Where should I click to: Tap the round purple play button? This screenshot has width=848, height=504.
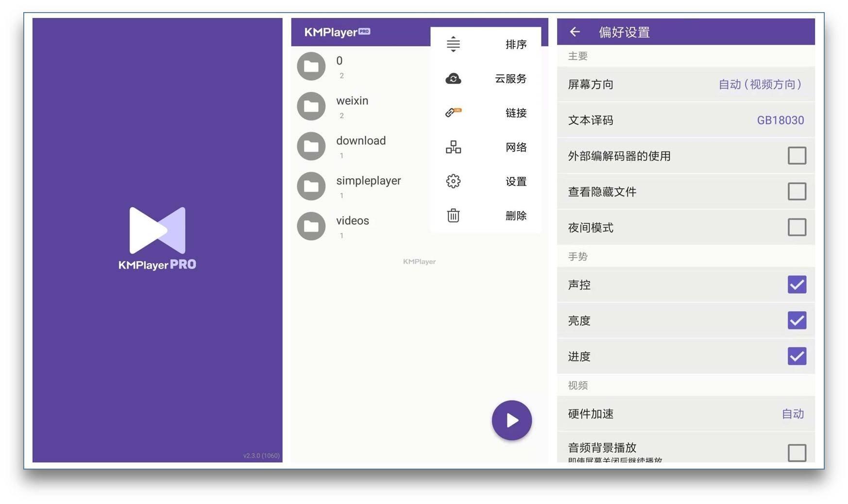pos(511,420)
